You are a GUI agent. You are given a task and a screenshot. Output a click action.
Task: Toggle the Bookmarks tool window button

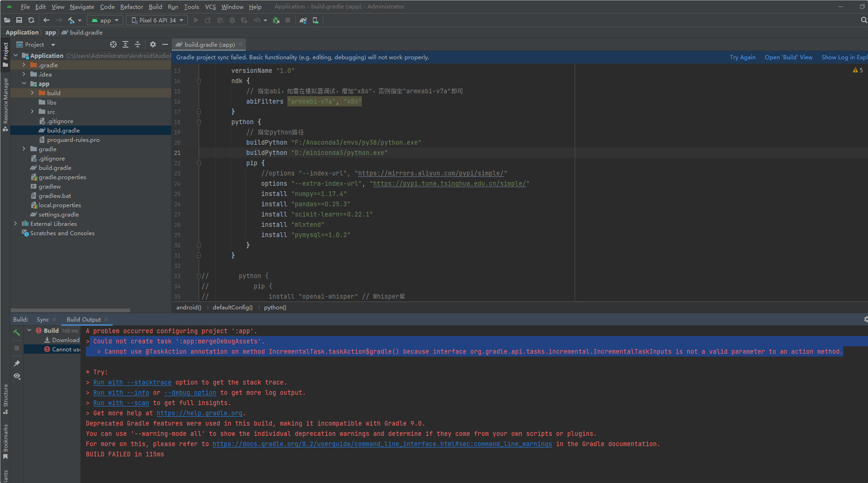pyautogui.click(x=5, y=441)
